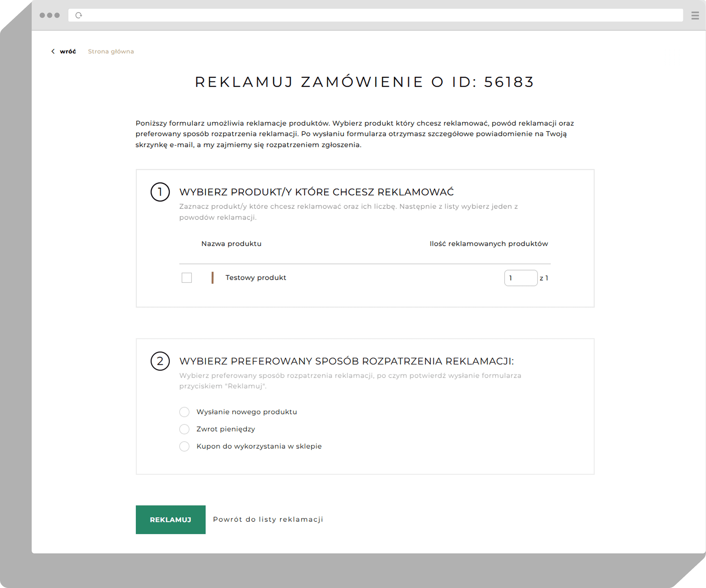Click the Testowy produkt thumbnail
Screen dimensions: 706x588
click(x=212, y=278)
